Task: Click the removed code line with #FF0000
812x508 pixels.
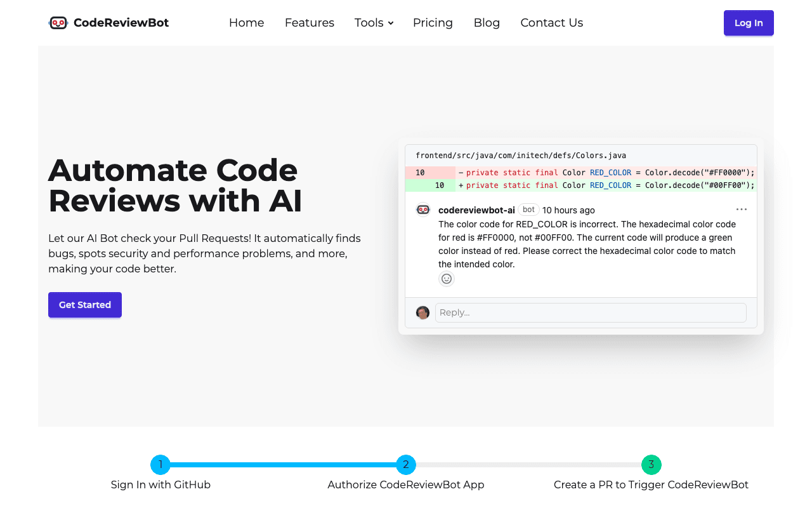Action: (581, 173)
